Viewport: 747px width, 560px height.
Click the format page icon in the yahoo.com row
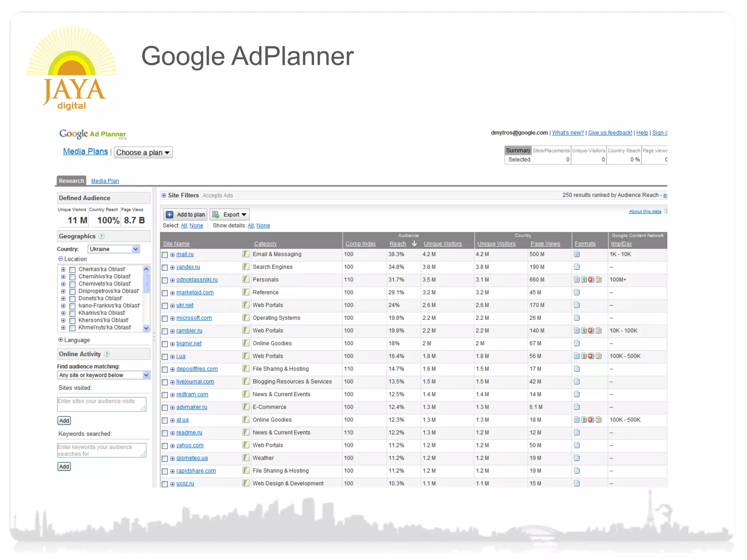(x=577, y=445)
